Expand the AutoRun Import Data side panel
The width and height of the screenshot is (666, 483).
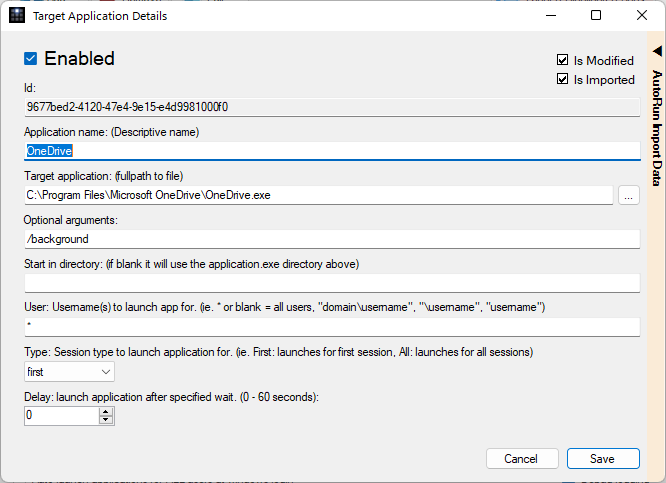657,127
